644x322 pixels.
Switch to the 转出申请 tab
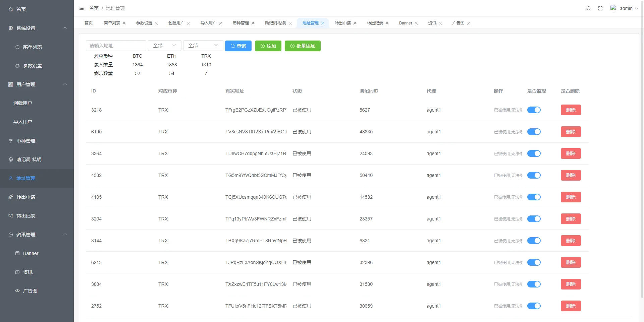[x=342, y=23]
